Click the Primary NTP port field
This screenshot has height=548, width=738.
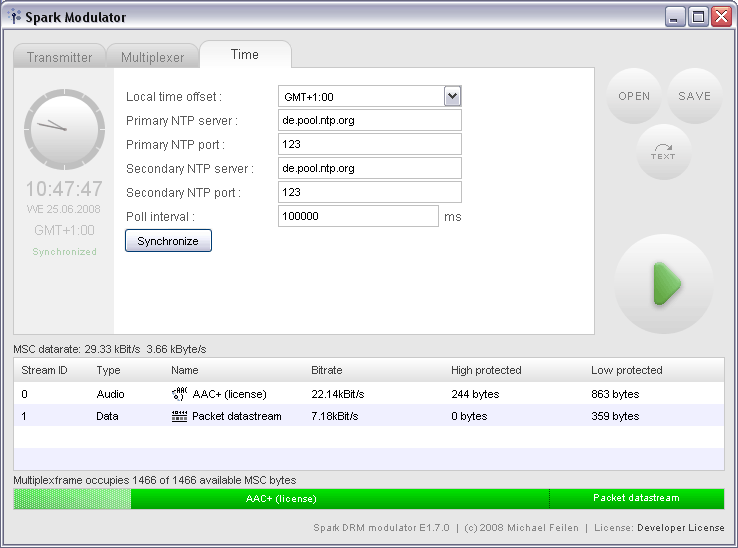pyautogui.click(x=369, y=144)
